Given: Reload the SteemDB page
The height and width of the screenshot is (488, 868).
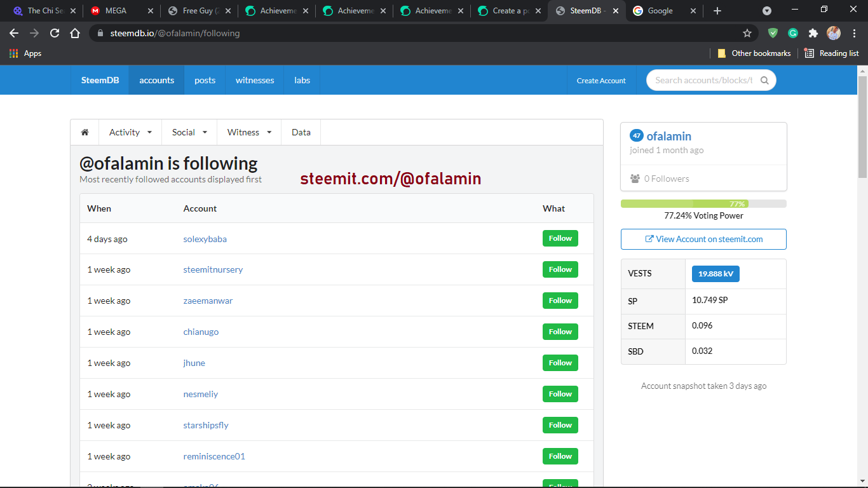Looking at the screenshot, I should tap(55, 33).
